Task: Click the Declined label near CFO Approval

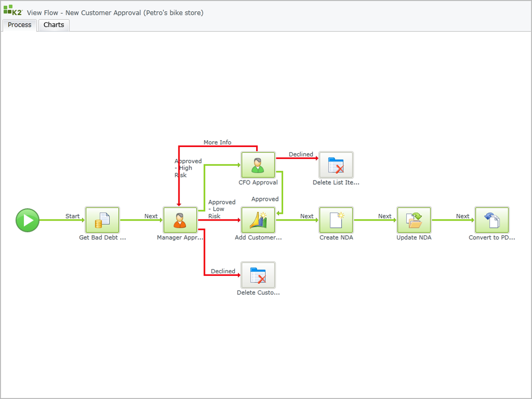Action: pyautogui.click(x=301, y=154)
